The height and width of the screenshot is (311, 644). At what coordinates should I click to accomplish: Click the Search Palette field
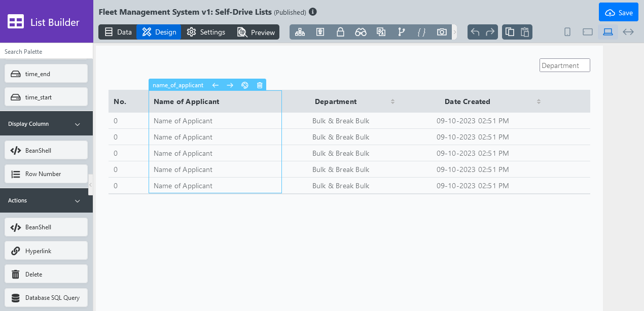coord(46,51)
